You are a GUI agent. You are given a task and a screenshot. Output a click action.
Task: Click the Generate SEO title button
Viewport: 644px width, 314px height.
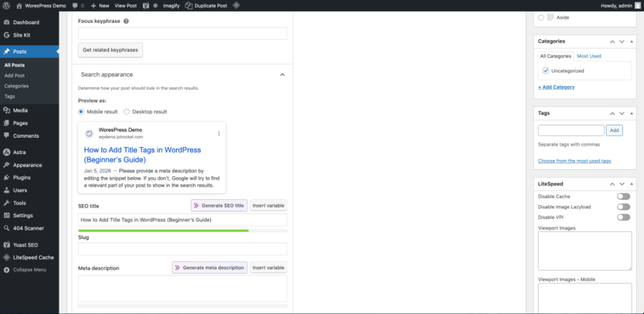(219, 206)
